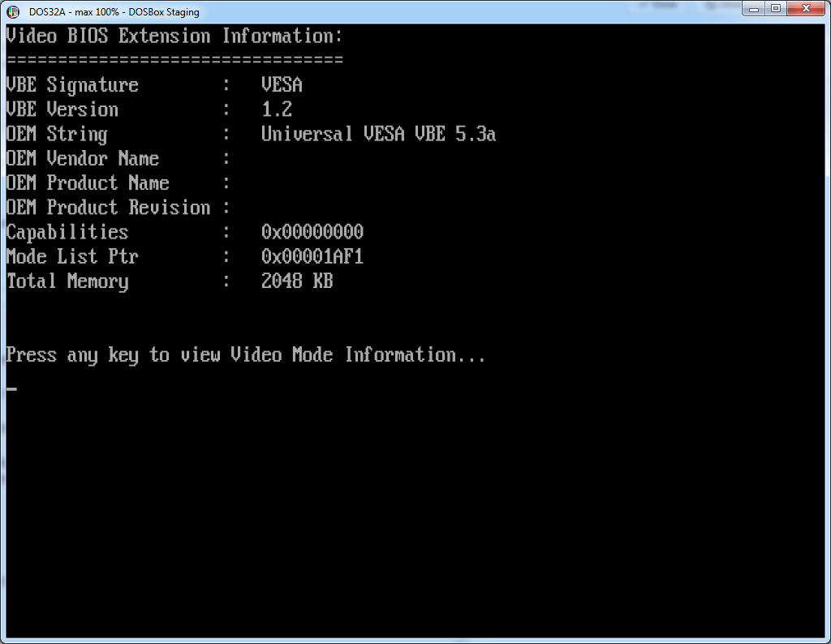Click the OEM Product Name label
Viewport: 831px width, 644px height.
pyautogui.click(x=87, y=182)
